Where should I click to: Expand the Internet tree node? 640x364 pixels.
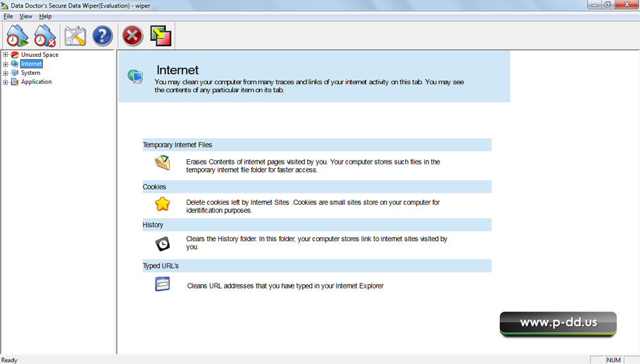click(5, 64)
